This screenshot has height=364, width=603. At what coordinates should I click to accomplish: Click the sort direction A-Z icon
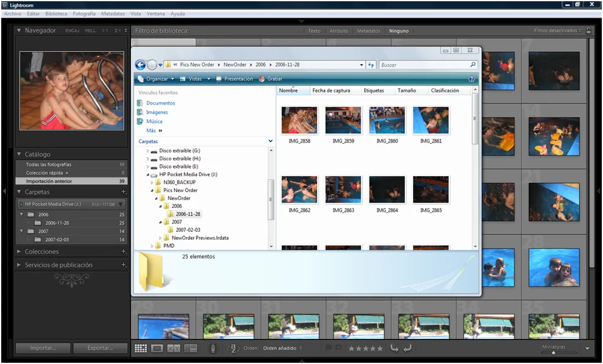pos(234,349)
